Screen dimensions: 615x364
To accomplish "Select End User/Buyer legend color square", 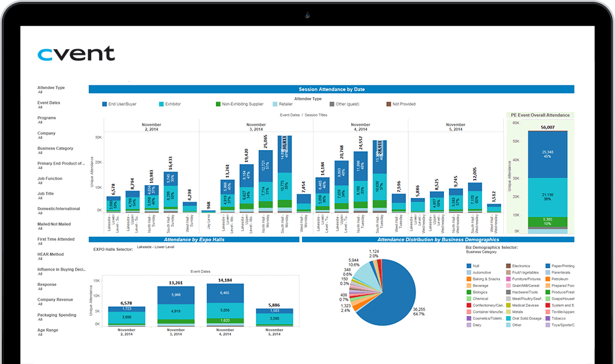I will click(105, 105).
